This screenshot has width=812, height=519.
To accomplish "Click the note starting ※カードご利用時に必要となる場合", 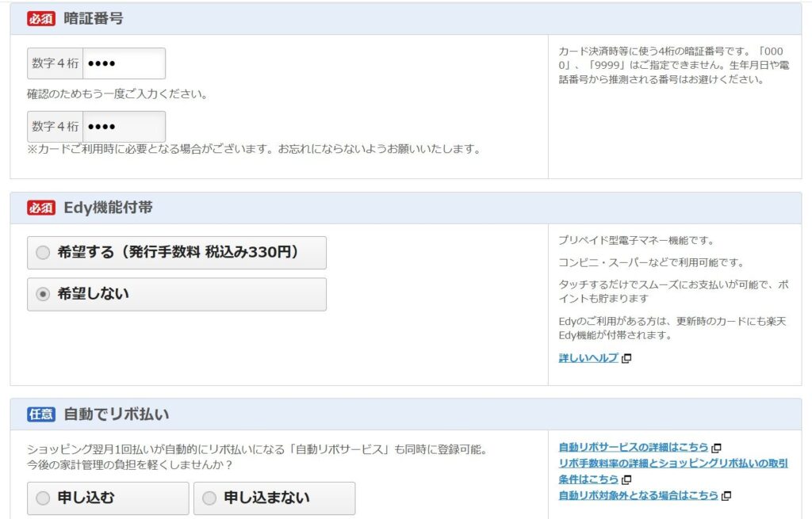I will click(255, 149).
